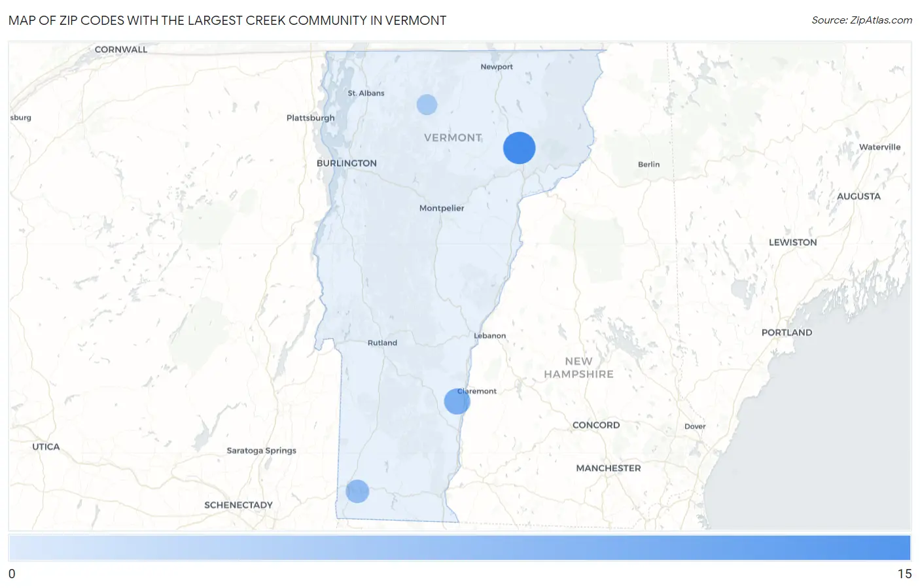Click the NEW HAMPSHIRE state label
The image size is (920, 588).
click(x=579, y=368)
